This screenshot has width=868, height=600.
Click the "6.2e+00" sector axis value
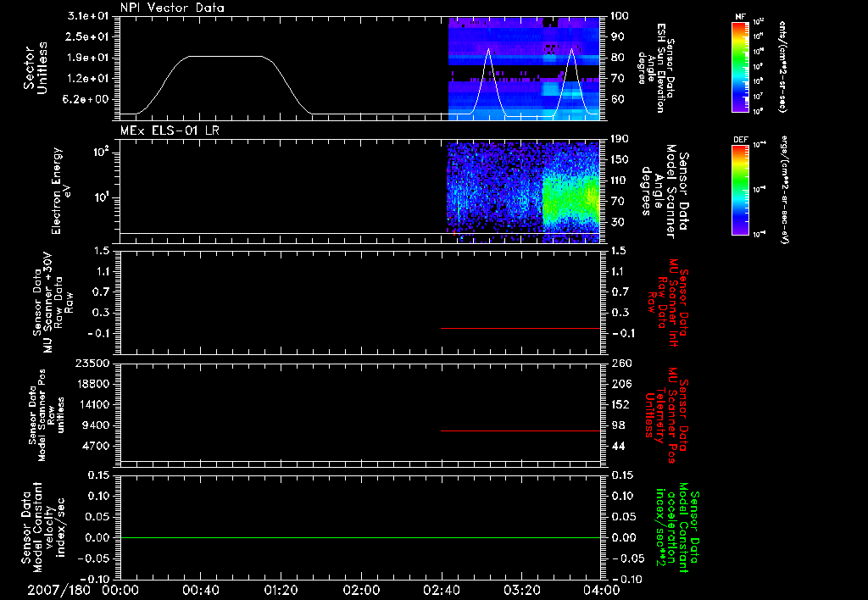point(87,99)
